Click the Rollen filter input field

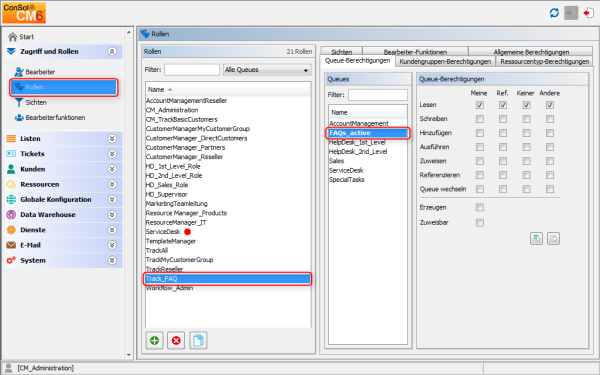(x=192, y=70)
